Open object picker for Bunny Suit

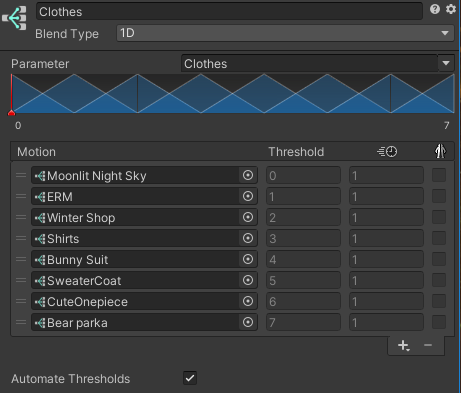[x=248, y=259]
